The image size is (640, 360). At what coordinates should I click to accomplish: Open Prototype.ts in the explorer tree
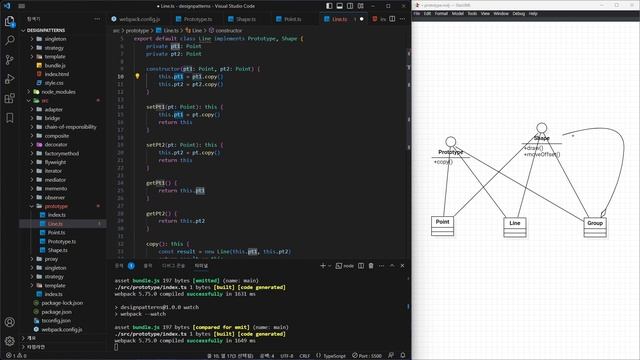[x=62, y=241]
